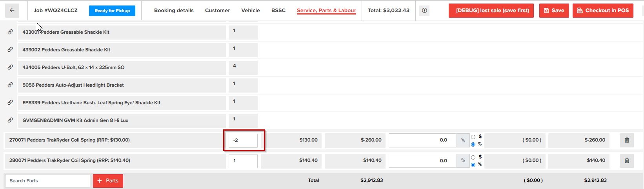This screenshot has width=644, height=189.
Task: Click link icon for GVMGEN8ADMIN GVM Kit
Action: (10, 120)
